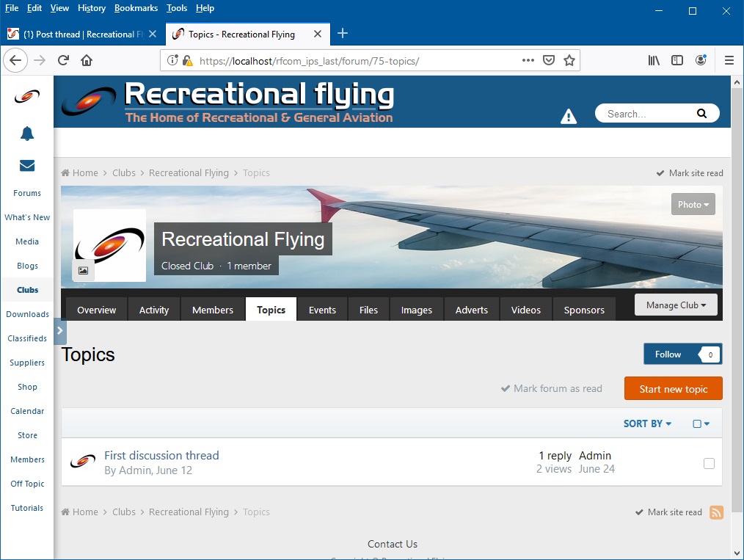
Task: Open Classifieds in the sidebar
Action: [27, 338]
